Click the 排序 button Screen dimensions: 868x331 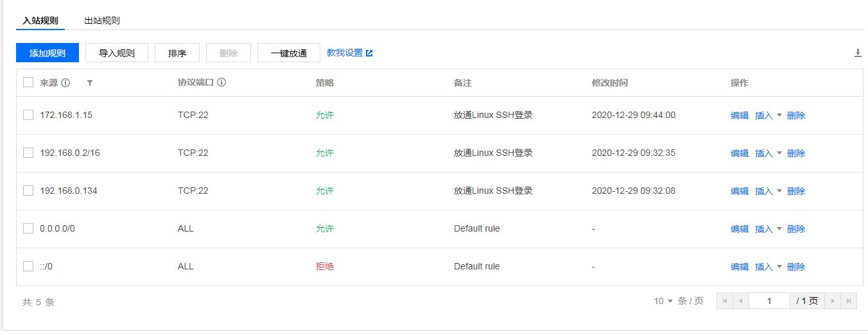(177, 53)
